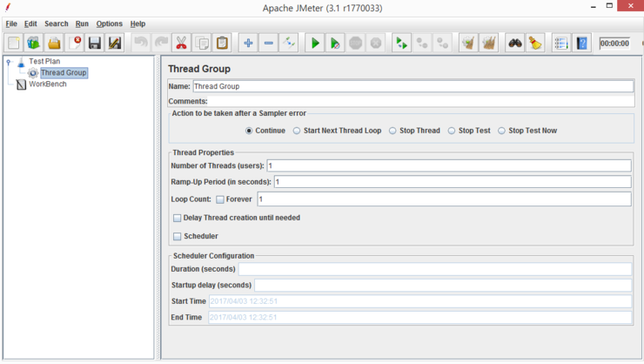Select the Stop Thread radio button
The image size is (644, 364).
click(392, 131)
